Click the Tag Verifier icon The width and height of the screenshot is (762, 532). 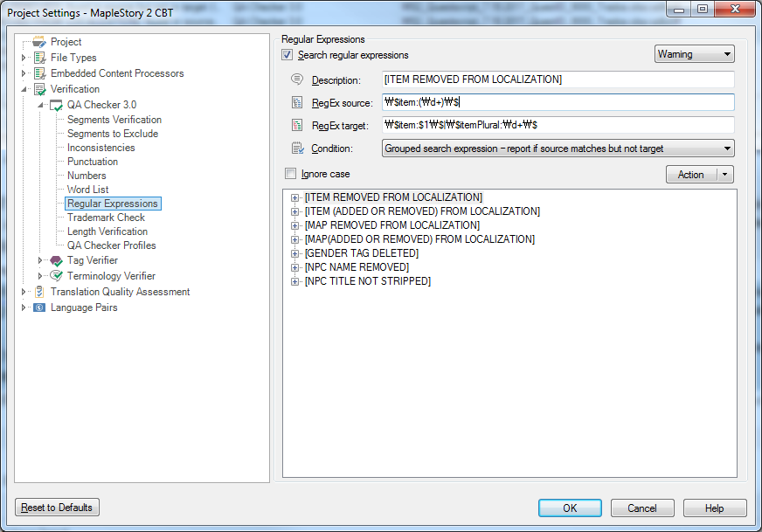57,261
